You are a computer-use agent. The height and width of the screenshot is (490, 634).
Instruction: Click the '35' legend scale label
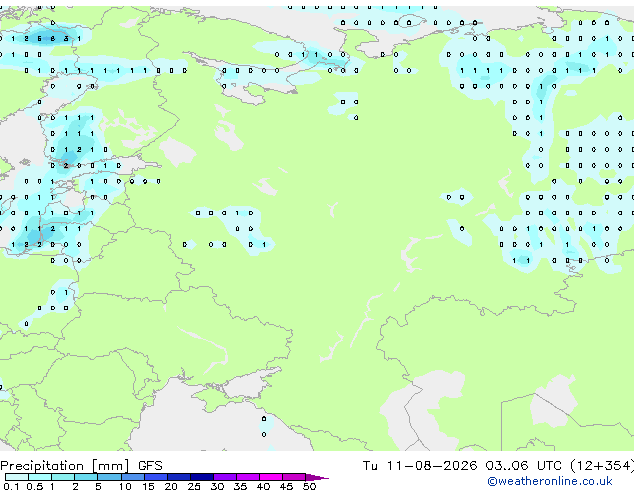click(x=241, y=486)
